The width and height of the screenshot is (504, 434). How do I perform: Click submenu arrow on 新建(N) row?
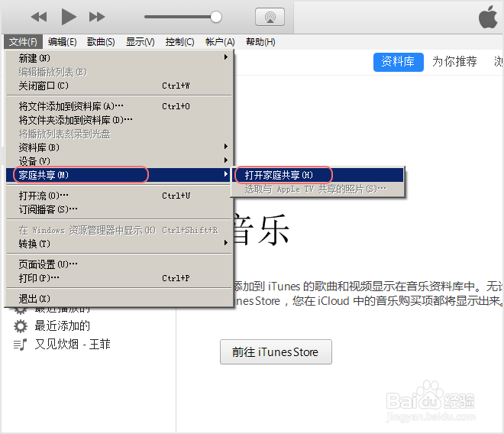[226, 57]
